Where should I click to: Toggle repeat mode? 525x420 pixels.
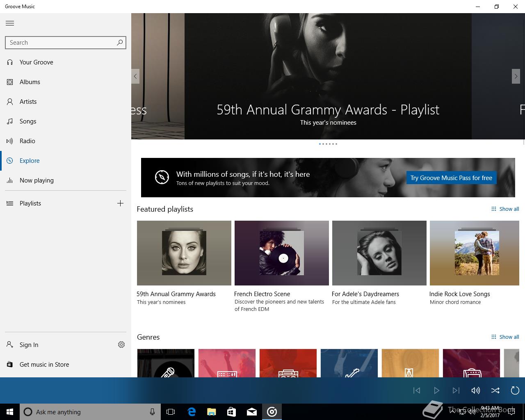tap(515, 390)
